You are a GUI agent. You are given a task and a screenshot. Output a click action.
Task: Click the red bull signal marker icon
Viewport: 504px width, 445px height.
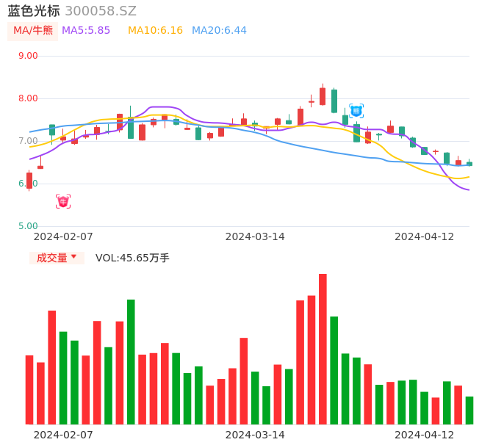click(63, 201)
